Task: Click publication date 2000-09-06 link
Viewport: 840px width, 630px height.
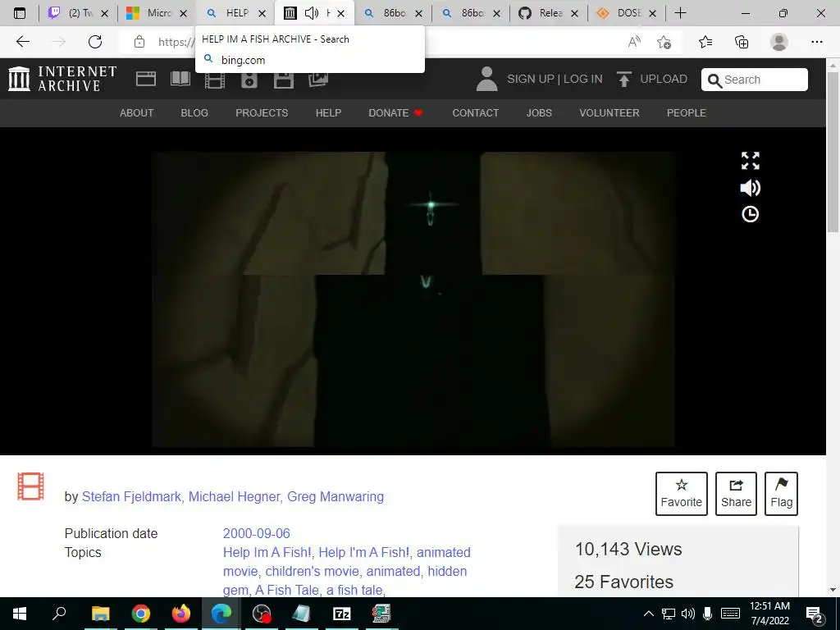Action: [x=257, y=533]
